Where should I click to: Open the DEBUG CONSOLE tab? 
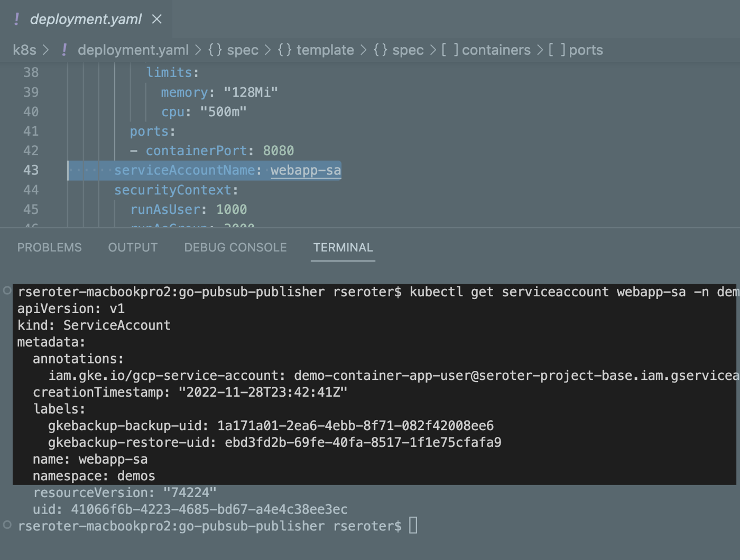235,247
